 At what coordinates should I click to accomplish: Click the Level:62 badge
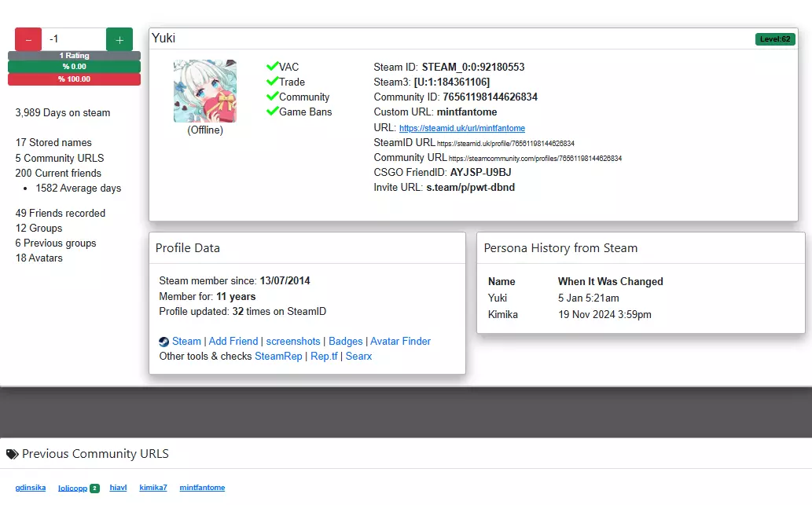(x=775, y=39)
